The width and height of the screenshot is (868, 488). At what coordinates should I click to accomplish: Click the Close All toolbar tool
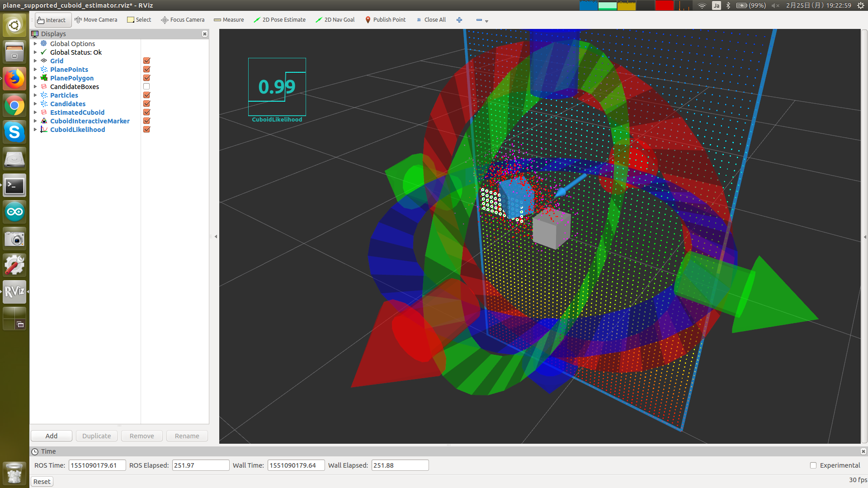(431, 20)
